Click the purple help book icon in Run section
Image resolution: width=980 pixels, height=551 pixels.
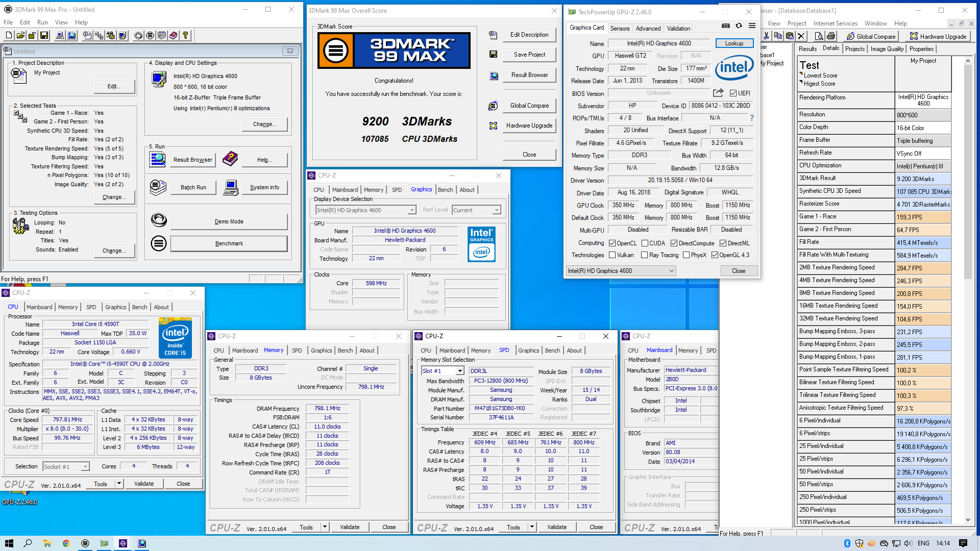[x=230, y=159]
